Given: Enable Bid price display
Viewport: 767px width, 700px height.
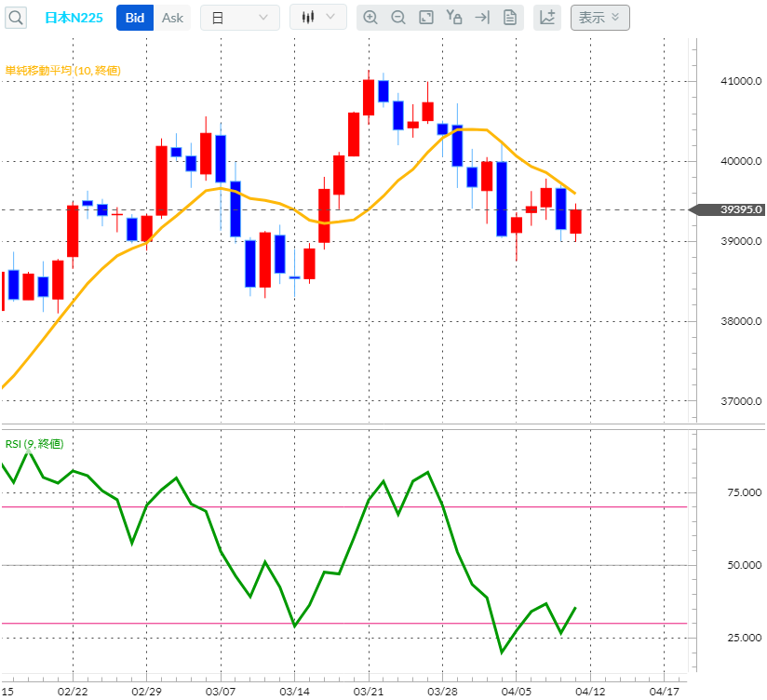Looking at the screenshot, I should pyautogui.click(x=133, y=17).
